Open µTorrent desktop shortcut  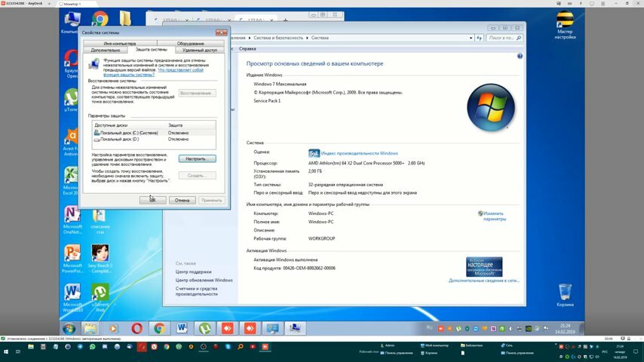(x=71, y=100)
